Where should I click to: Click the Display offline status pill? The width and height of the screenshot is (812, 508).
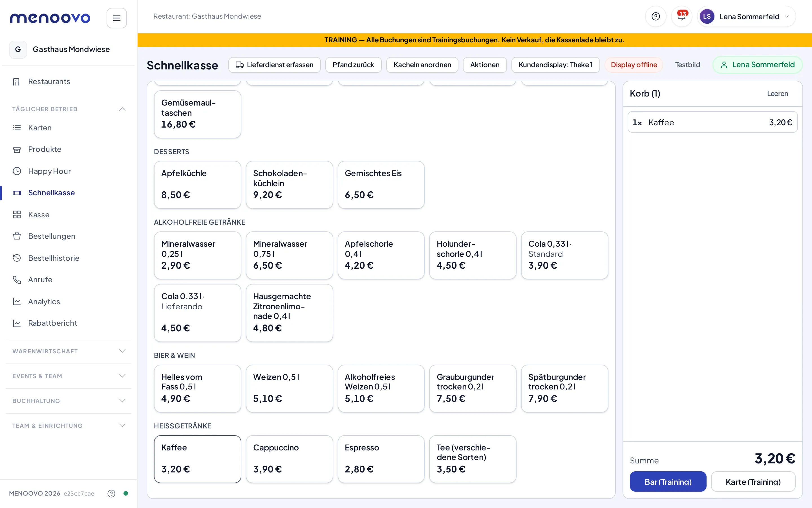[x=634, y=65]
